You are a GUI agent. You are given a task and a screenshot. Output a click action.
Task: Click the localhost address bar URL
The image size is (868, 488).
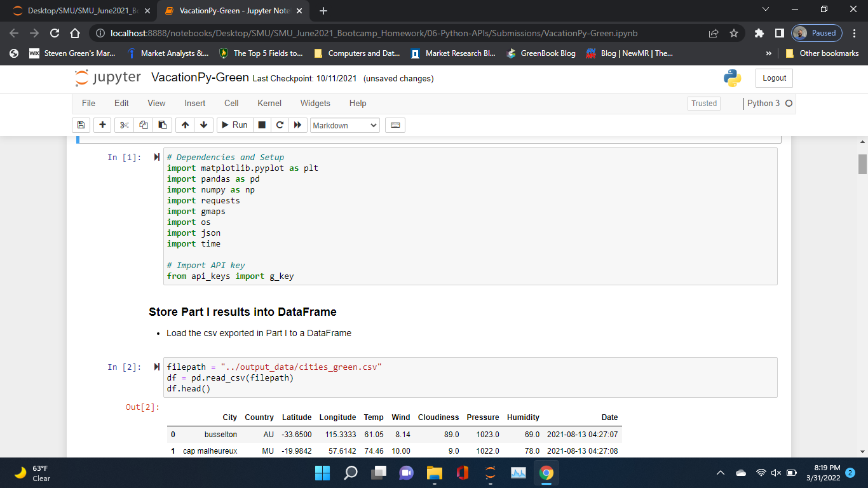pos(374,33)
